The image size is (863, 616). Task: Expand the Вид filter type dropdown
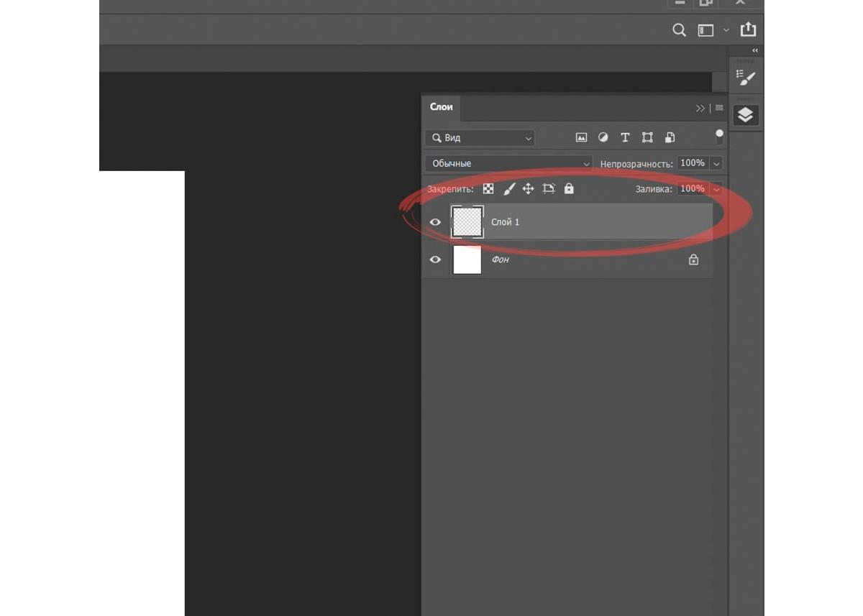coord(480,138)
